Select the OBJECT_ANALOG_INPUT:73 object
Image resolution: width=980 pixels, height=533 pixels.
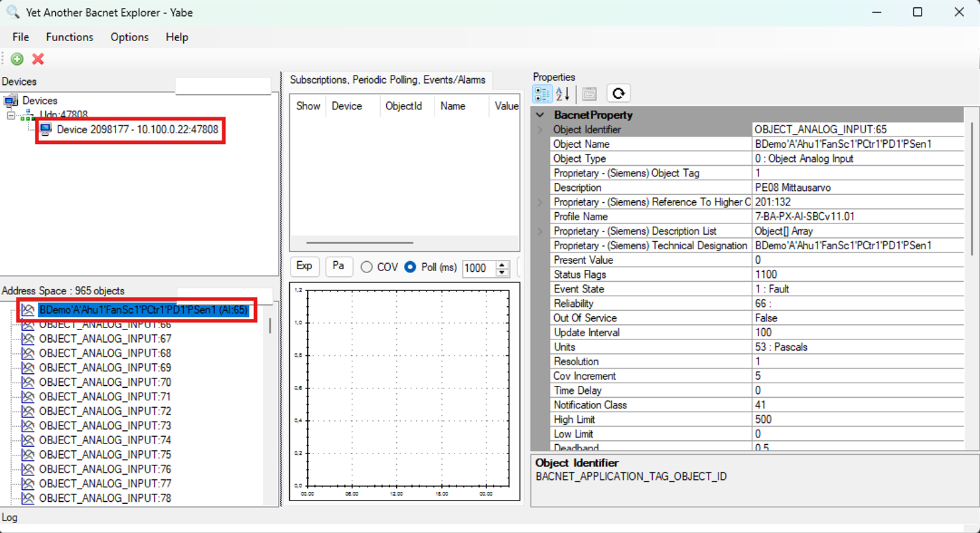coord(105,426)
